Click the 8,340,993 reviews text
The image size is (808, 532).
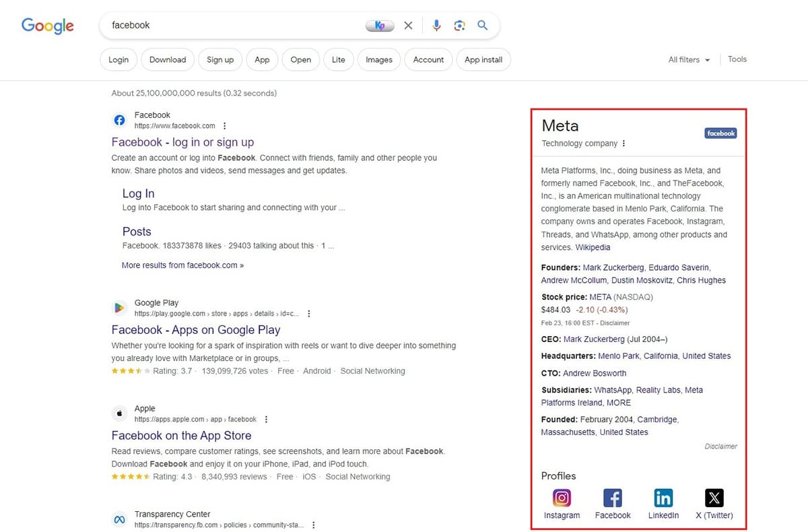234,477
